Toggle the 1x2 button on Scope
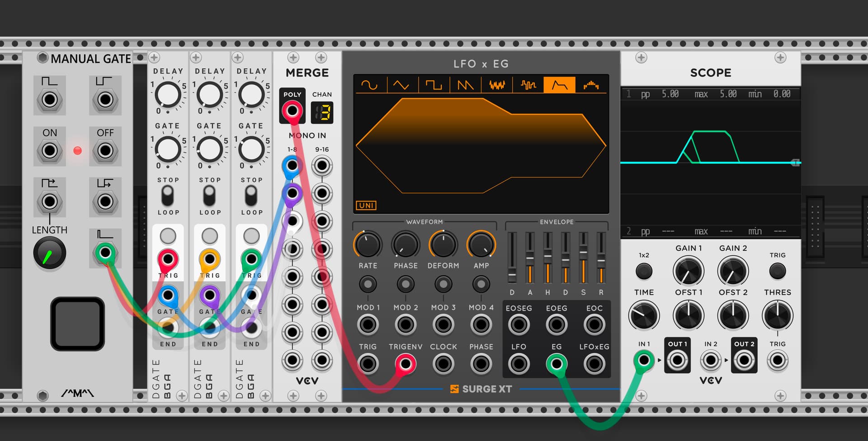The height and width of the screenshot is (441, 868). pos(644,271)
